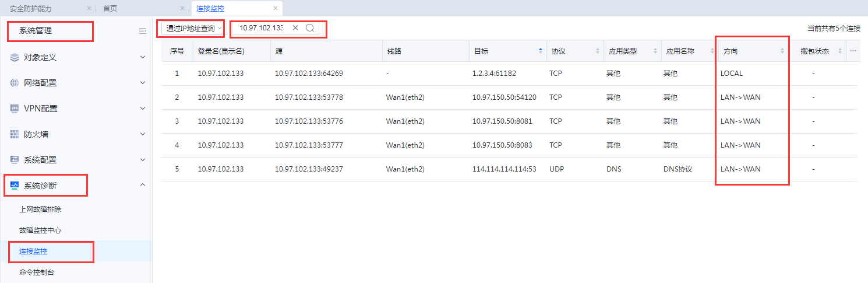Click target 10.97.150.50:8083
The width and height of the screenshot is (868, 283).
[502, 145]
